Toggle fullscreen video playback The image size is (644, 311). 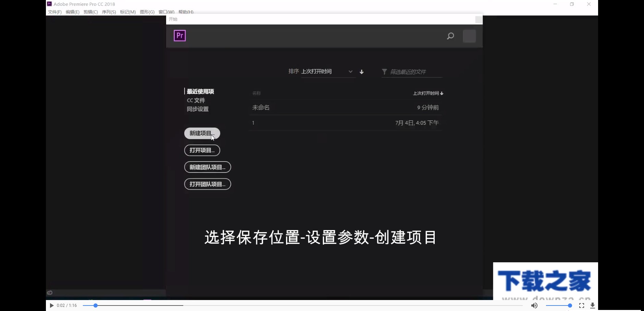click(x=582, y=305)
